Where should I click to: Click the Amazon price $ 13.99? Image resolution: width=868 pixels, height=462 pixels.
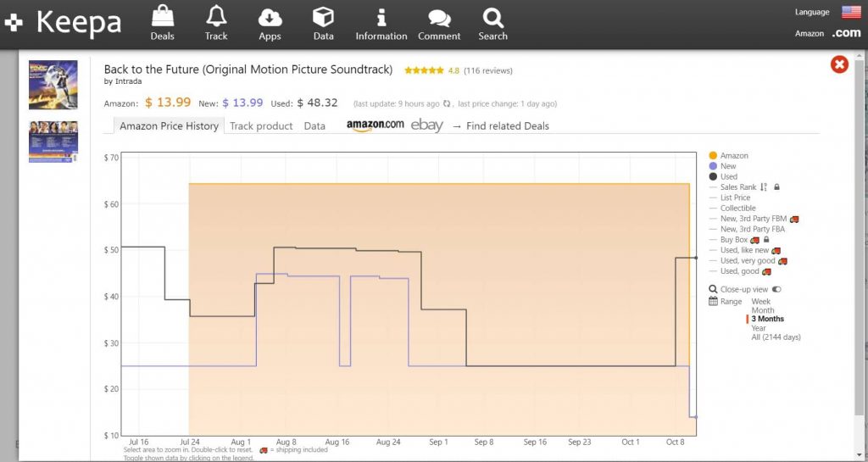[x=168, y=103]
